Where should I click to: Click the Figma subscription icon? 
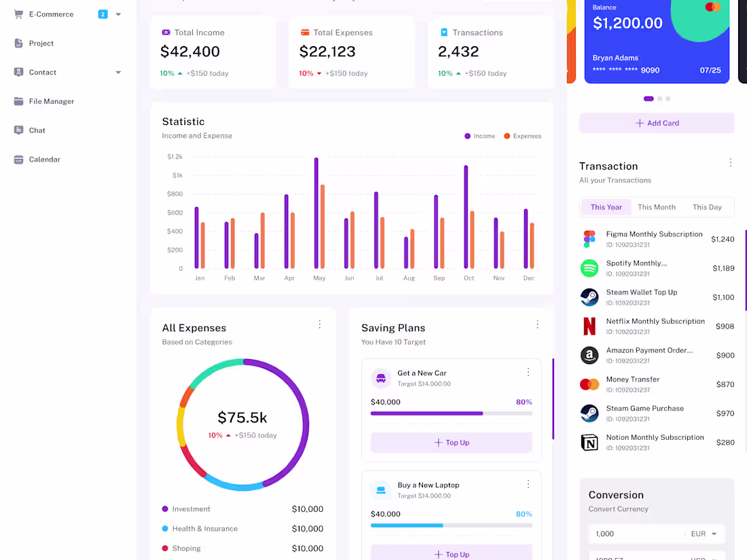tap(589, 239)
